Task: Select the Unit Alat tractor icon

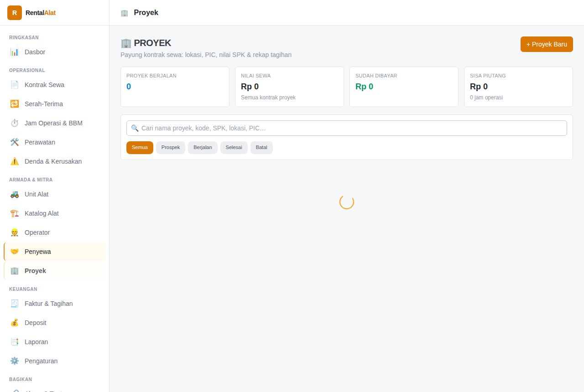Action: pos(15,194)
